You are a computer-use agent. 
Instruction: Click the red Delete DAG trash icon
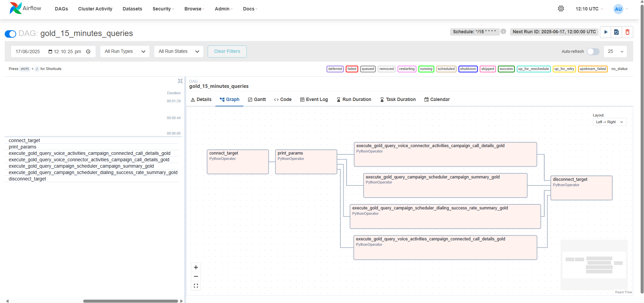[x=628, y=32]
